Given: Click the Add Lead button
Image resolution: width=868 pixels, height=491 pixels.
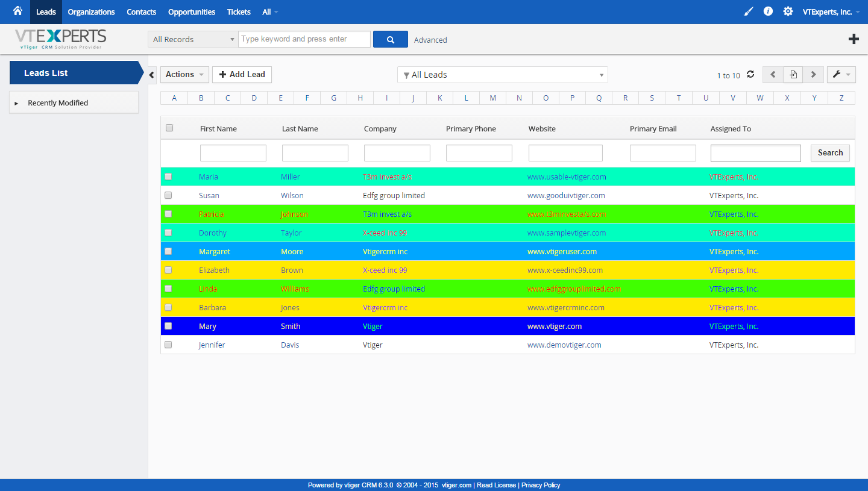Looking at the screenshot, I should [242, 74].
